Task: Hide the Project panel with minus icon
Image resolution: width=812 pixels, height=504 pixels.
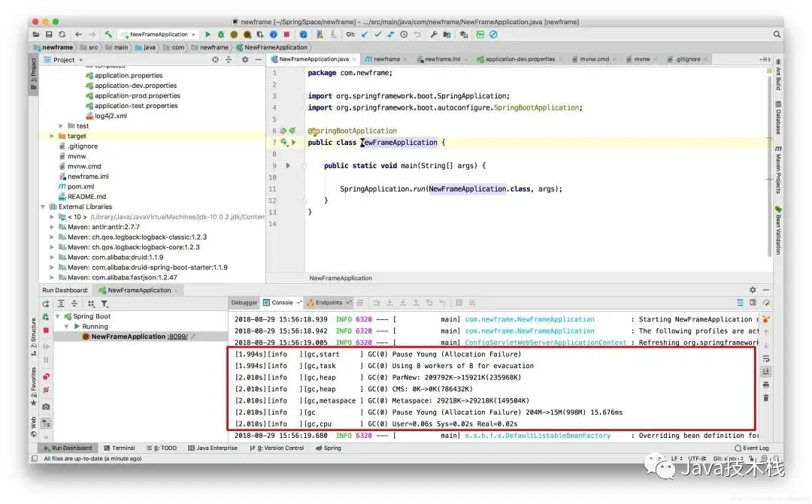Action: 258,60
